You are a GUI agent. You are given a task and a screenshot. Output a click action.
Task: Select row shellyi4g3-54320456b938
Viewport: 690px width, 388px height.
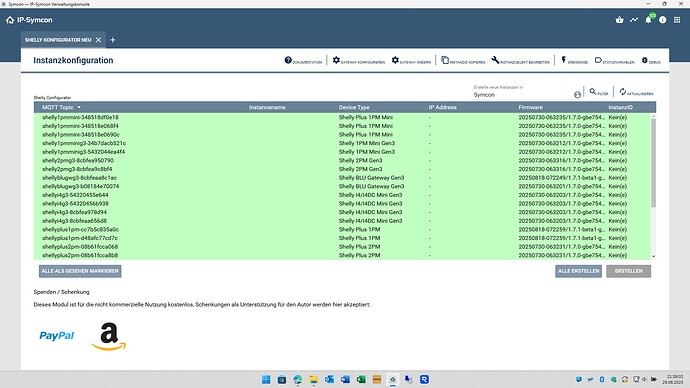click(341, 204)
